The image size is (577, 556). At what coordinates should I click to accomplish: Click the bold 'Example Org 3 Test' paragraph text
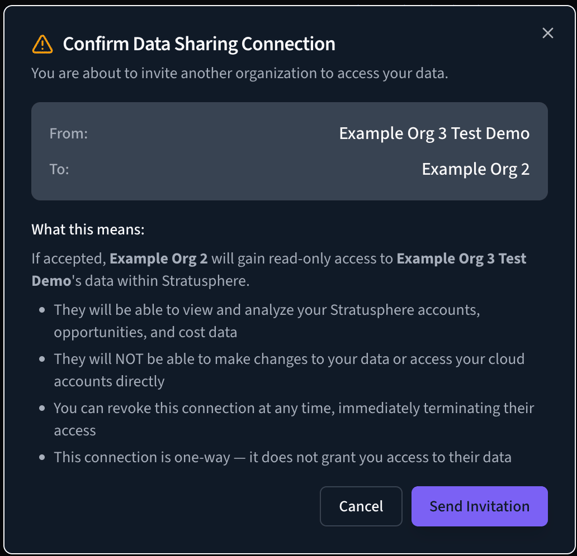coord(461,259)
